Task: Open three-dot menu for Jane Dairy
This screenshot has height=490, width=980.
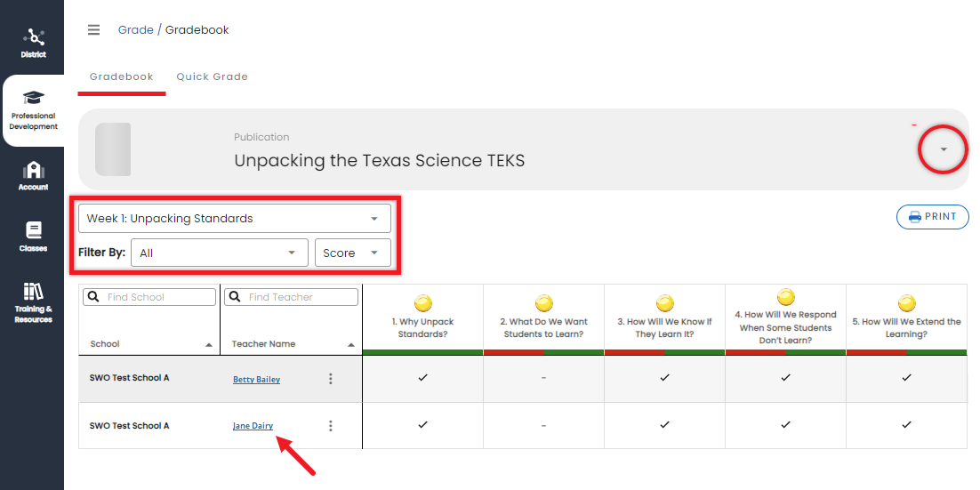Action: pos(331,426)
